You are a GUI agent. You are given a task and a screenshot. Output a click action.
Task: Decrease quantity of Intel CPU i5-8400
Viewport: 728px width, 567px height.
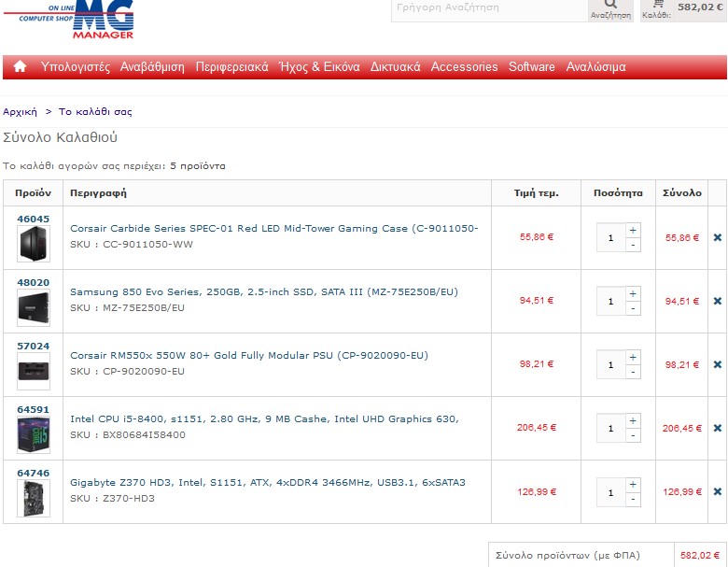click(x=633, y=435)
